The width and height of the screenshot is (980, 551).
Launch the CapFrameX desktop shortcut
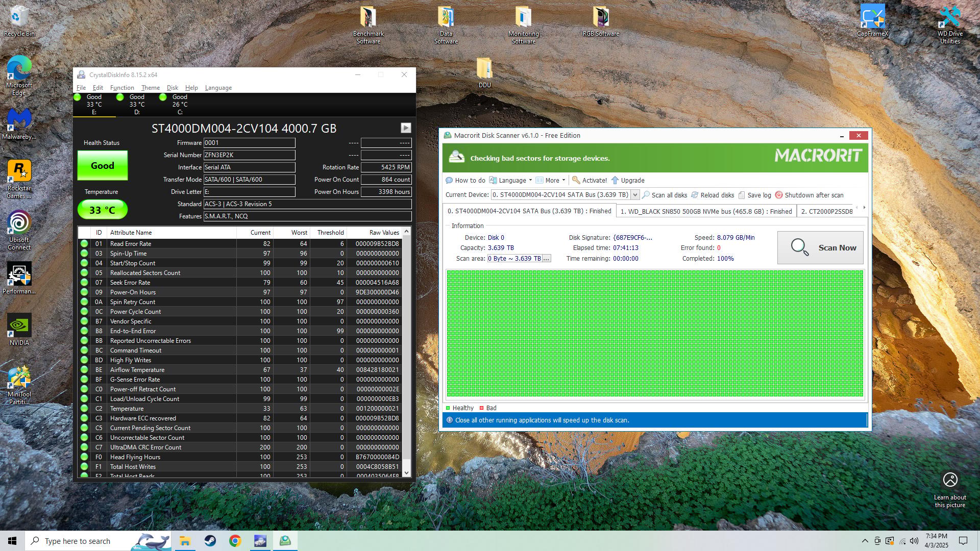pos(872,20)
